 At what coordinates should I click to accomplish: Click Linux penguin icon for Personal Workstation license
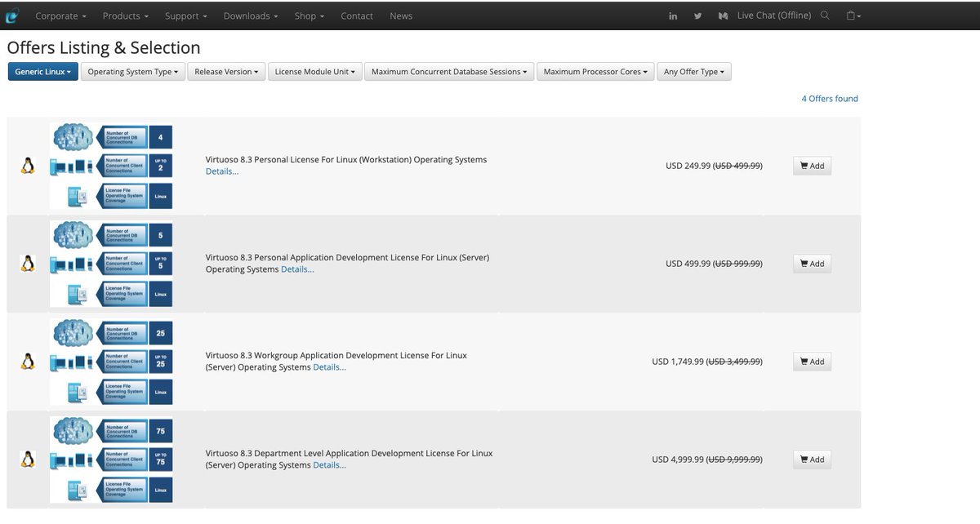(28, 166)
